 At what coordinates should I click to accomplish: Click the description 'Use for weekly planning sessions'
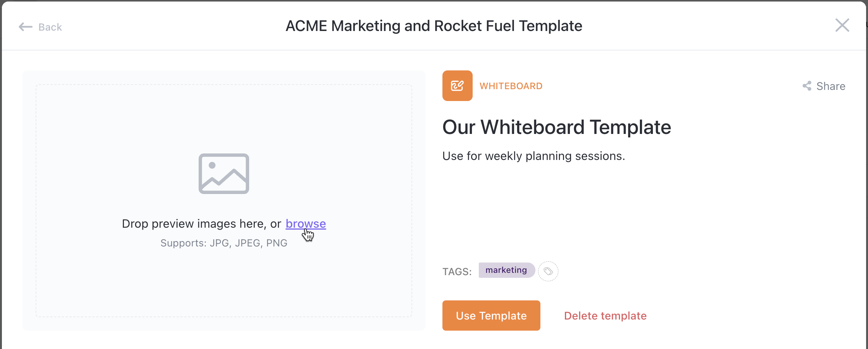pos(534,156)
